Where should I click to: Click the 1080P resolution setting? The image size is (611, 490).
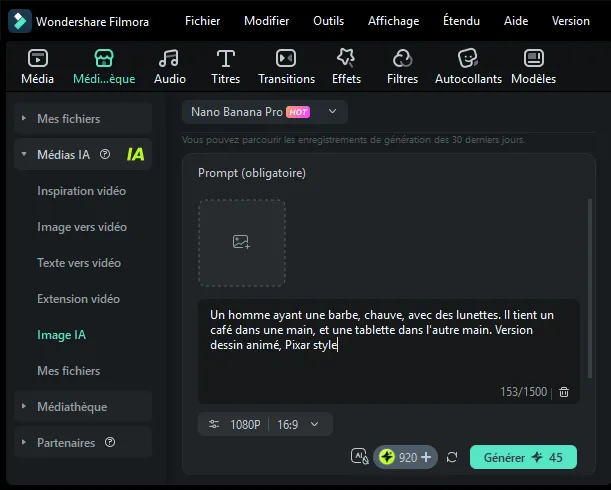(x=245, y=424)
